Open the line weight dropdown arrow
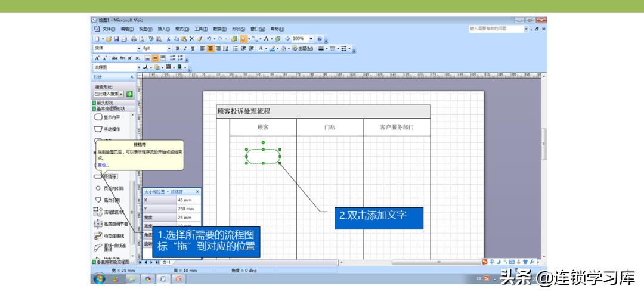 pos(327,48)
